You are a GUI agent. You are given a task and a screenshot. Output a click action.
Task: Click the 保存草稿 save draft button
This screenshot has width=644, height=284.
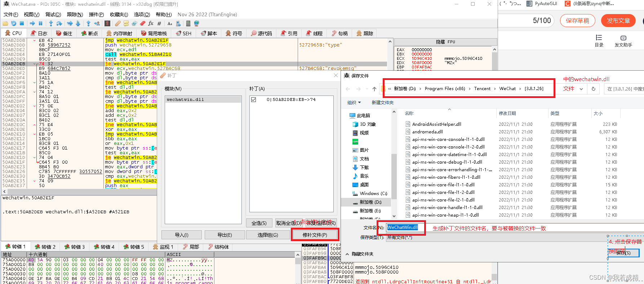[577, 21]
